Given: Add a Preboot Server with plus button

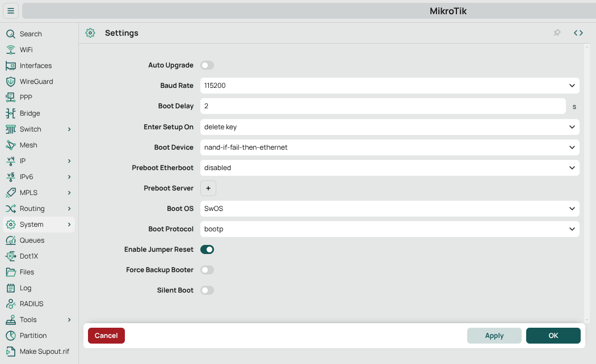Looking at the screenshot, I should coord(208,188).
